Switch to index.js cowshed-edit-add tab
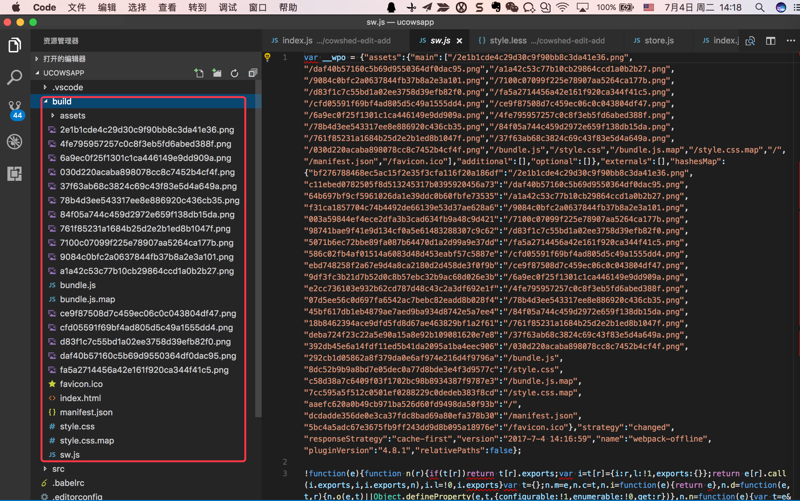Screen dimensions: 800x501 pos(337,41)
